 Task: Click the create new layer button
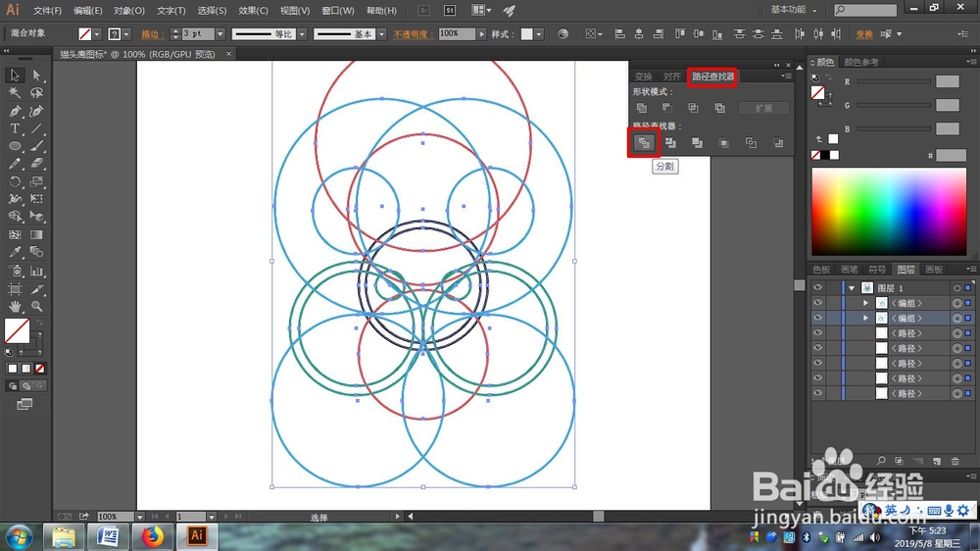coord(937,461)
